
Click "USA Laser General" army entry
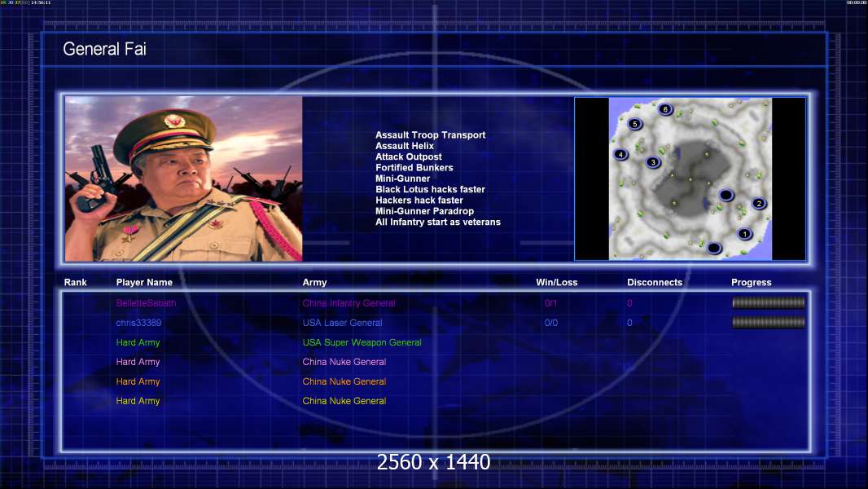click(342, 323)
